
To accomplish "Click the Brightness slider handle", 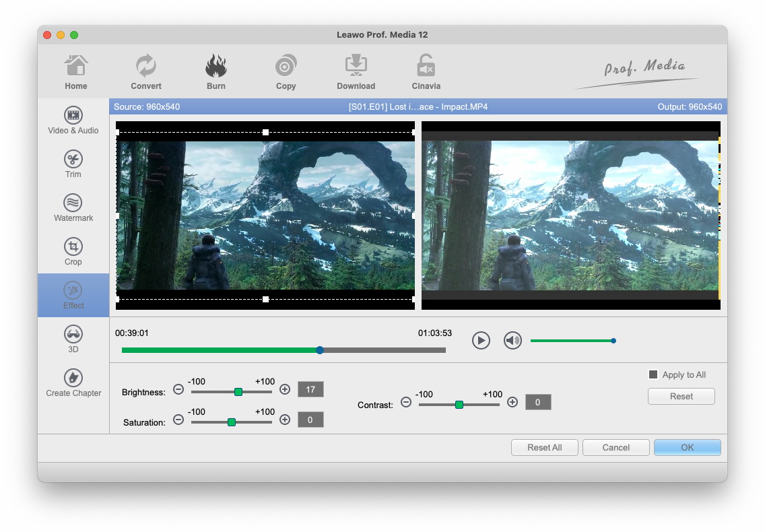I will pos(238,392).
